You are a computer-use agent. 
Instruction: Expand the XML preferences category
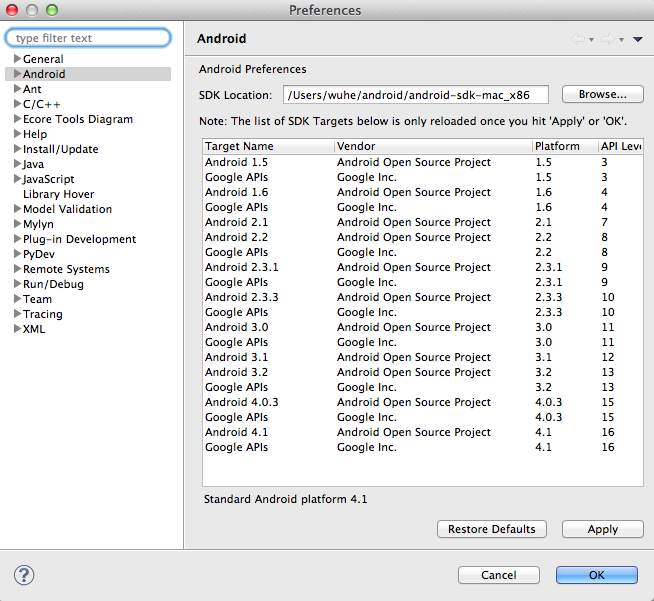[x=17, y=328]
